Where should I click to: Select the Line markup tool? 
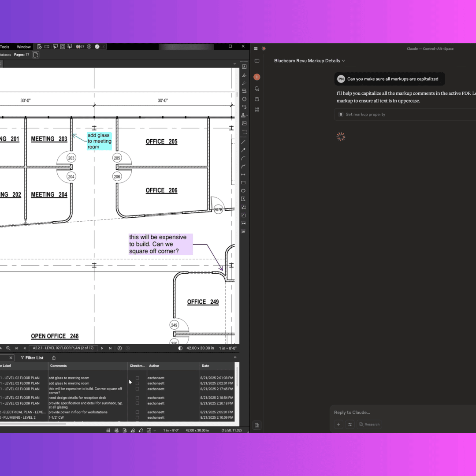click(243, 142)
